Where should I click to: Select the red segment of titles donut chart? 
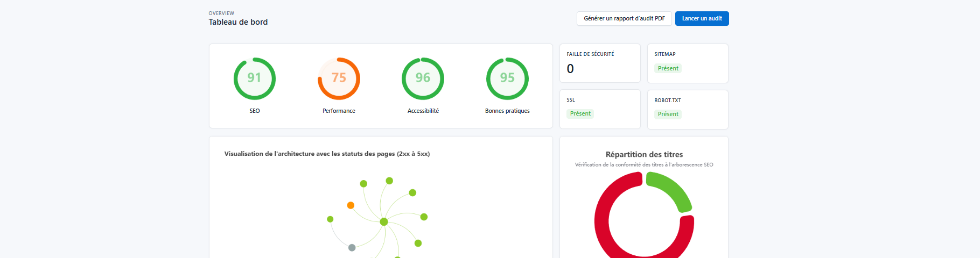[603, 215]
